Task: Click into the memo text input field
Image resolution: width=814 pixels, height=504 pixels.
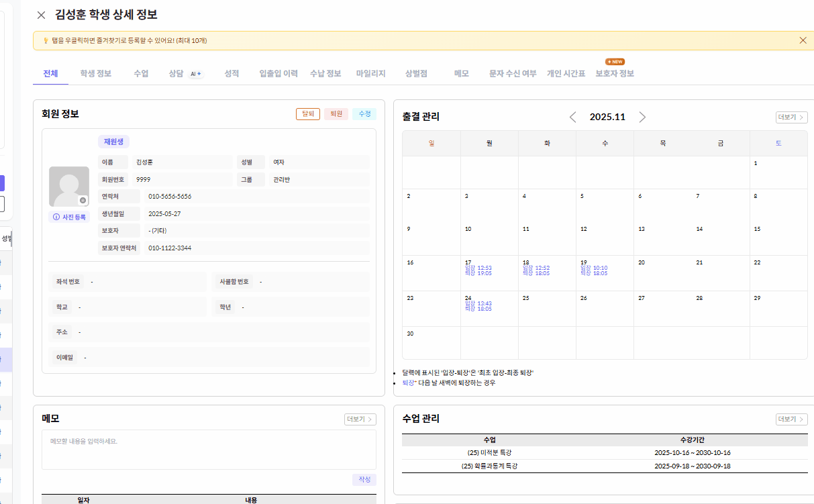Action: point(209,449)
